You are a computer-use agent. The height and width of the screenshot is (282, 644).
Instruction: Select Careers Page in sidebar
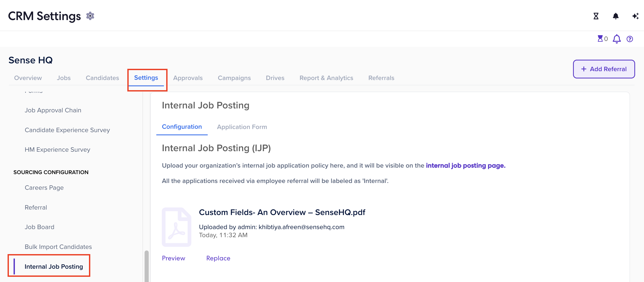(44, 188)
